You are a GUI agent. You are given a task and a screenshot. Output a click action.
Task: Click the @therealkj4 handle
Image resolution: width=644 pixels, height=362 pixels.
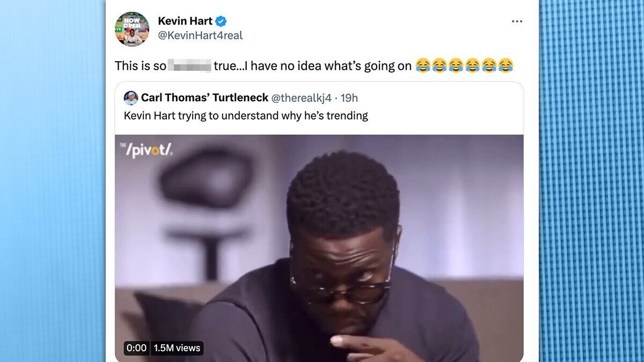click(301, 98)
